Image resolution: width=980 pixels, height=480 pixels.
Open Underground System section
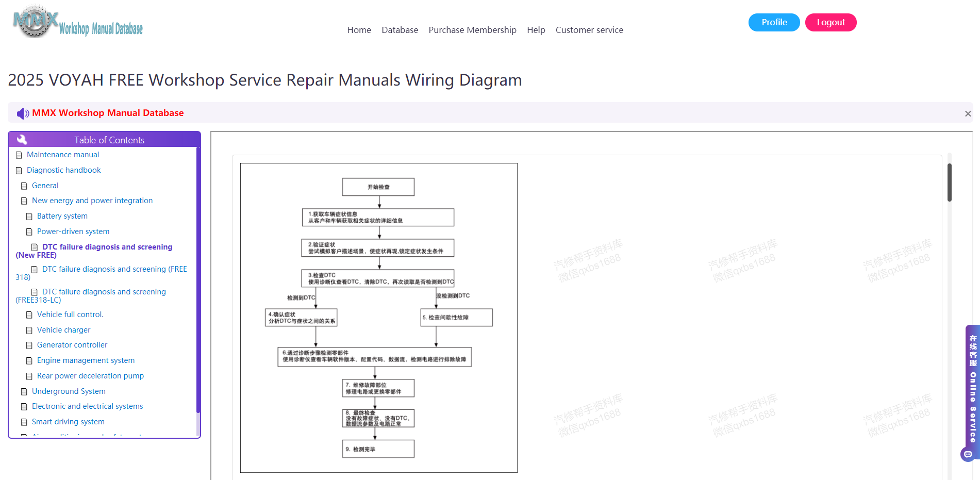coord(69,391)
